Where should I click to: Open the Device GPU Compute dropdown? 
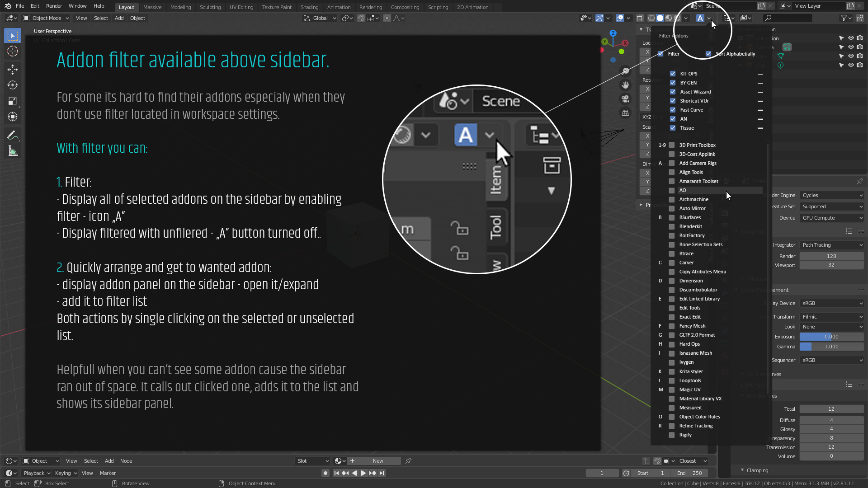832,218
